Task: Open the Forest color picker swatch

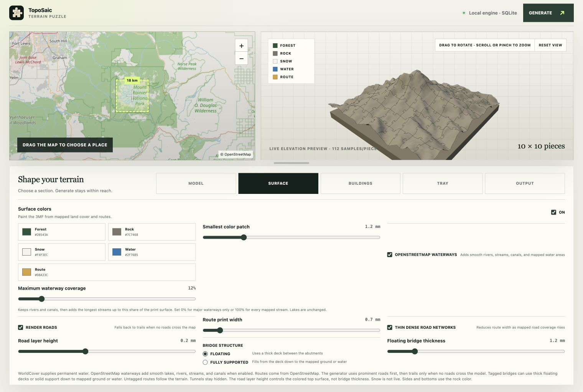Action: point(26,232)
